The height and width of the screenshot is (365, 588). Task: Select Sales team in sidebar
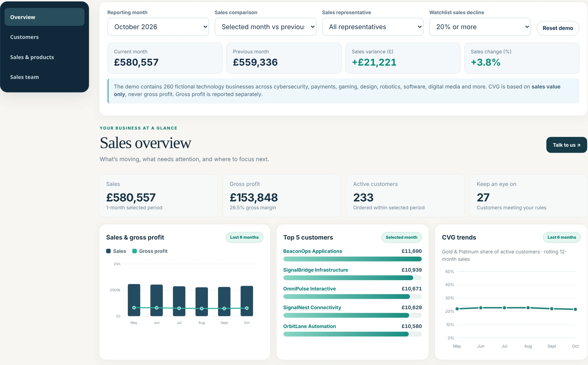point(44,77)
